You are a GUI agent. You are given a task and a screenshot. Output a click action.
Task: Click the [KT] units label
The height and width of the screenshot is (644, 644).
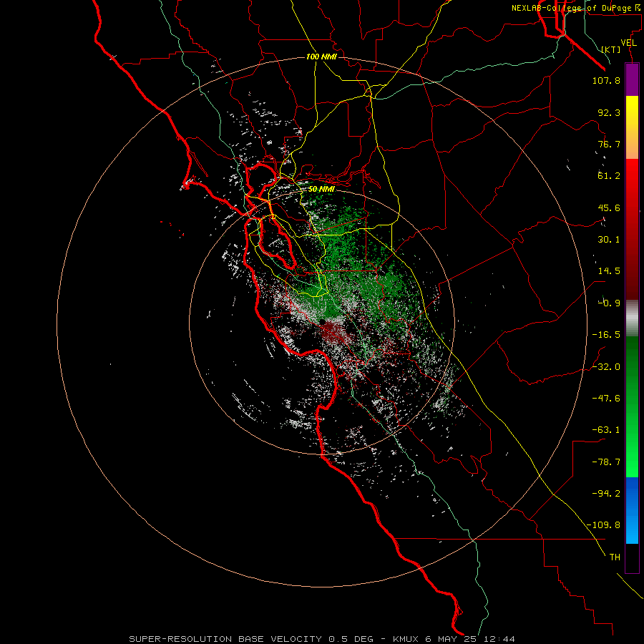[611, 49]
